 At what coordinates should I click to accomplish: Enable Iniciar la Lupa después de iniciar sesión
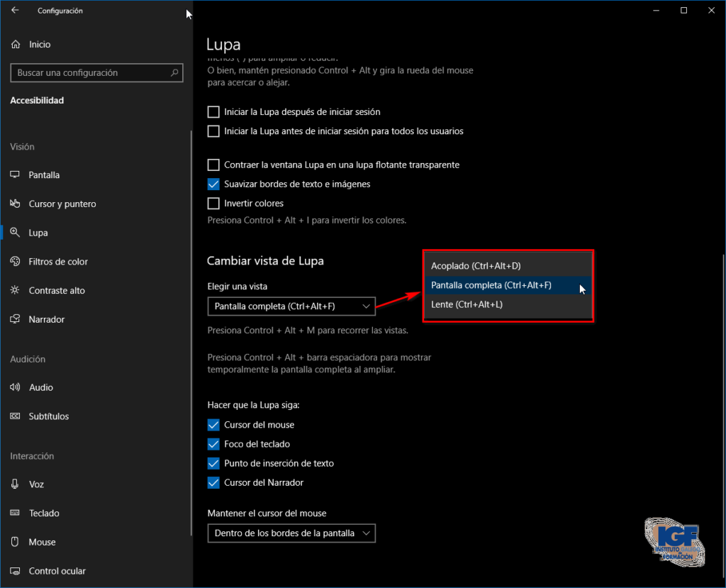coord(213,111)
